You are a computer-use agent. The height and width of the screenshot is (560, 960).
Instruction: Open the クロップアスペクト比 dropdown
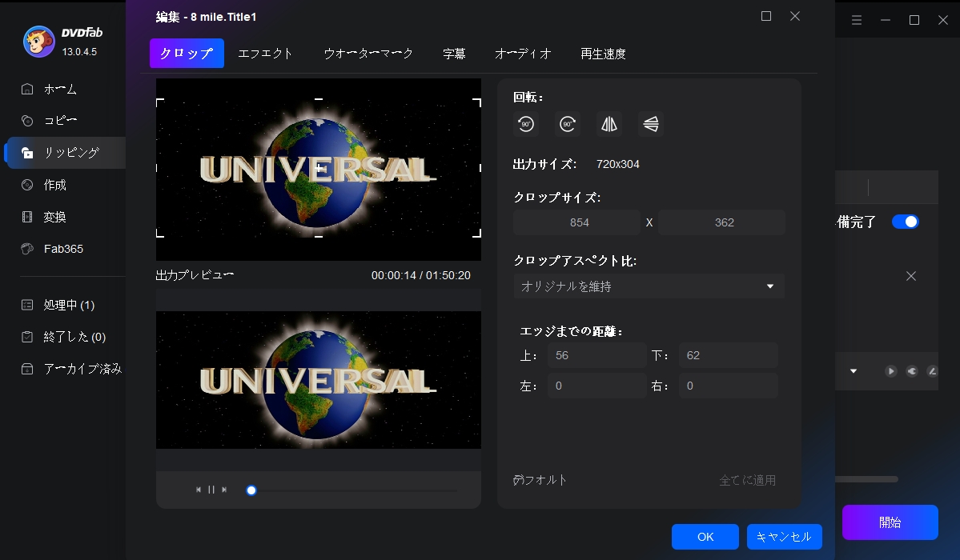click(x=649, y=286)
